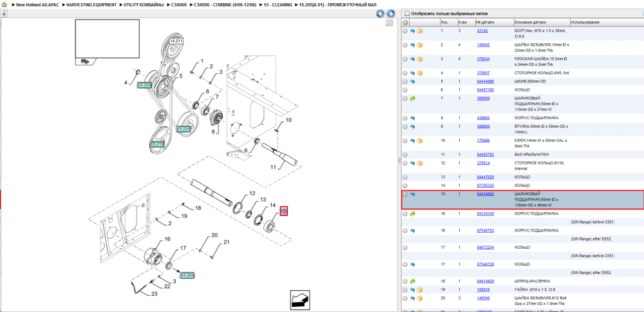Open part number link 388069

pyautogui.click(x=483, y=98)
